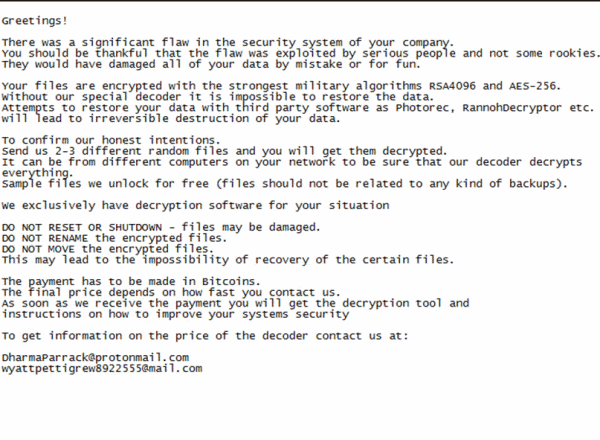This screenshot has height=440, width=600.
Task: Click the 'Greetings!' heading text
Action: (x=35, y=21)
